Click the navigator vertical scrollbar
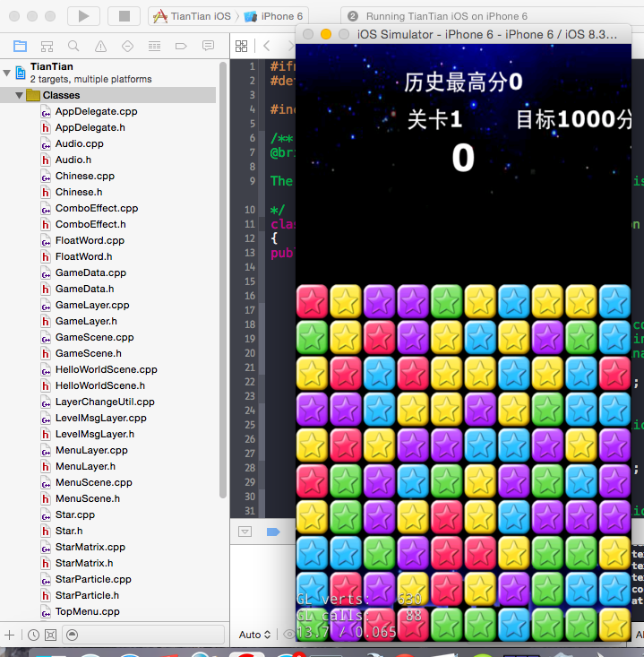Image resolution: width=644 pixels, height=657 pixels. click(x=223, y=280)
